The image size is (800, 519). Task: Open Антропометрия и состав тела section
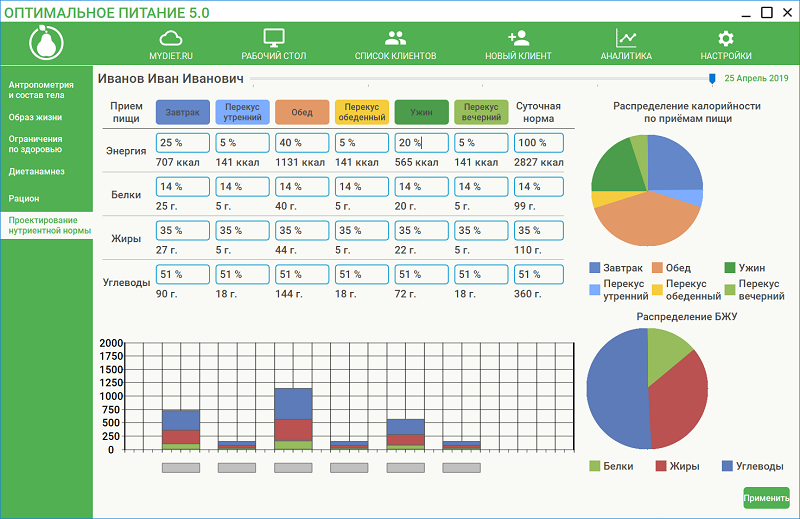point(38,91)
